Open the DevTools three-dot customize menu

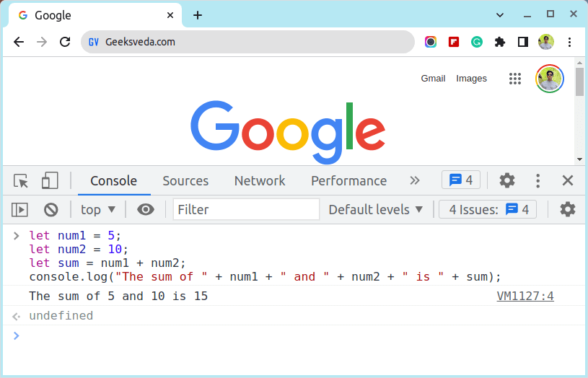(537, 180)
